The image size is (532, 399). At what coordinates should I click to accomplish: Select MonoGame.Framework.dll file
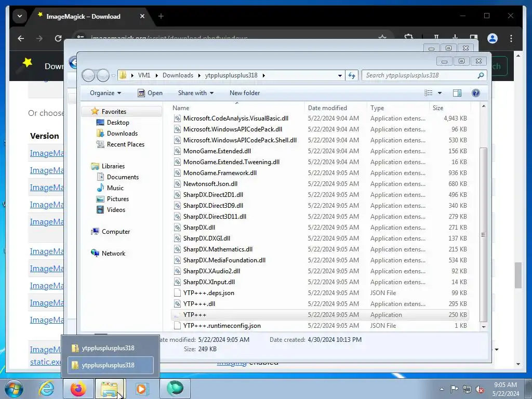[220, 173]
